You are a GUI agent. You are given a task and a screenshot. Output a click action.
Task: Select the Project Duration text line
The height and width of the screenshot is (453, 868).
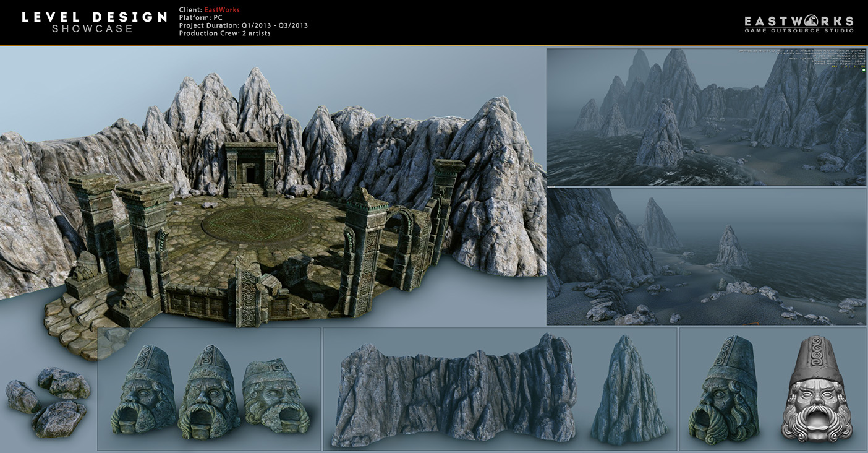click(x=243, y=25)
